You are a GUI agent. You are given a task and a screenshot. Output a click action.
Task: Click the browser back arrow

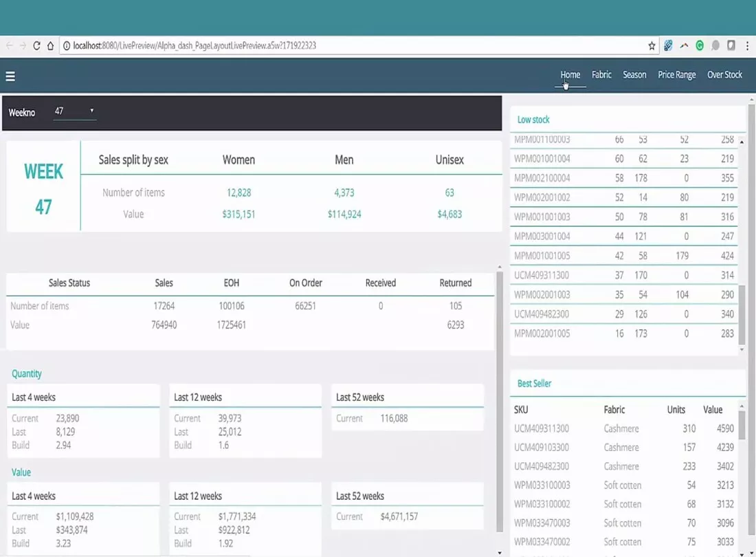click(10, 46)
